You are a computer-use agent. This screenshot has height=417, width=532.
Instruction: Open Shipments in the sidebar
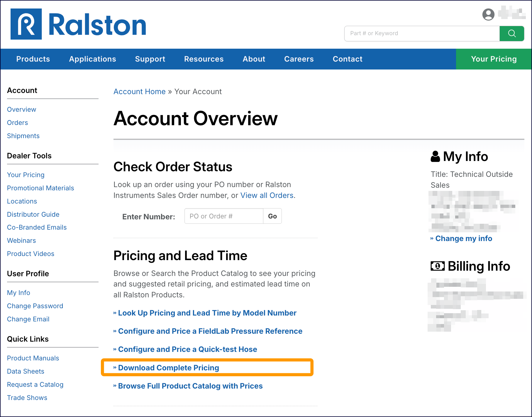click(23, 136)
